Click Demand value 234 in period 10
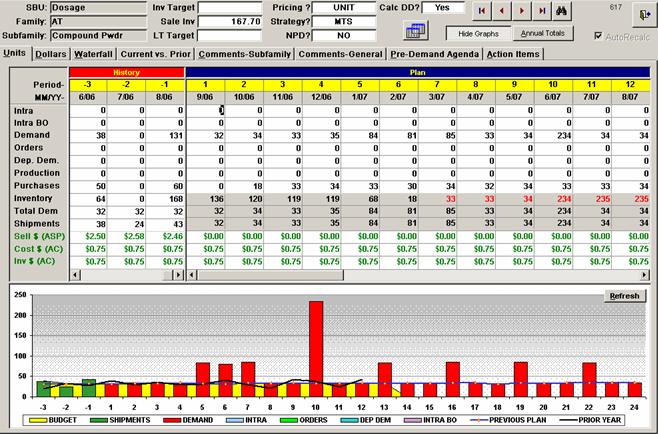 [553, 136]
